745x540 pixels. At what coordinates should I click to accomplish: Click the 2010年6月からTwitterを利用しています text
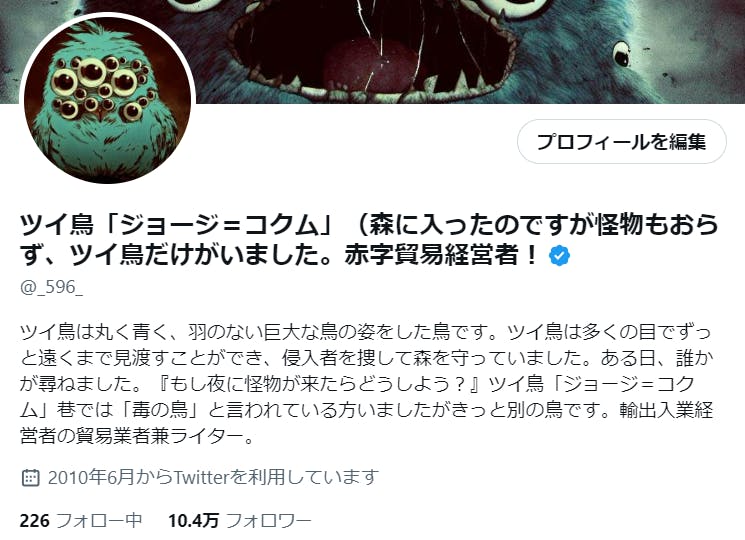point(213,477)
